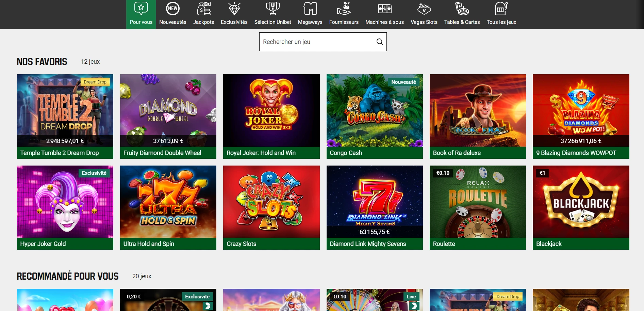Viewport: 644px width, 311px height.
Task: Click the RECOMMANDÉ POUR VOUS heading
Action: (68, 276)
